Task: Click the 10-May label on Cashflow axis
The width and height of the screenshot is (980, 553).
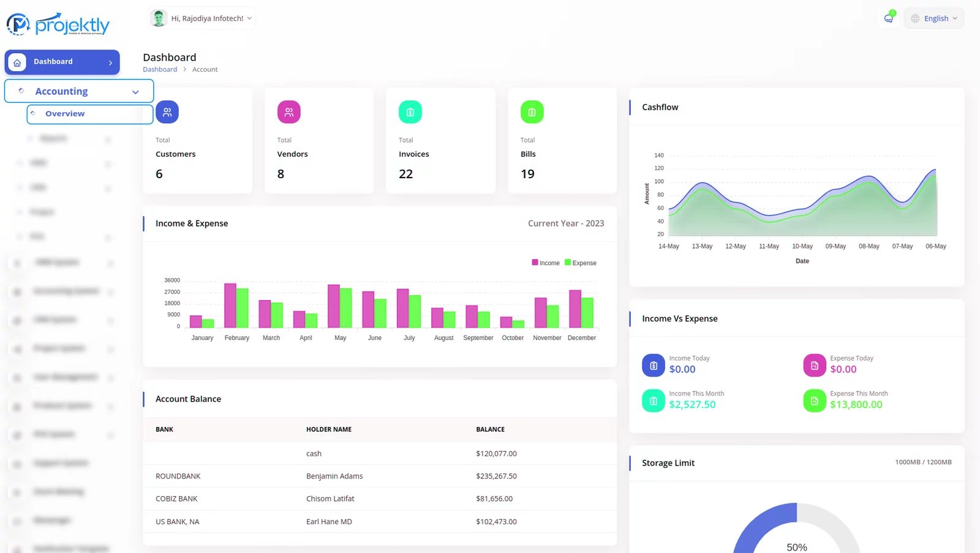Action: coord(802,246)
